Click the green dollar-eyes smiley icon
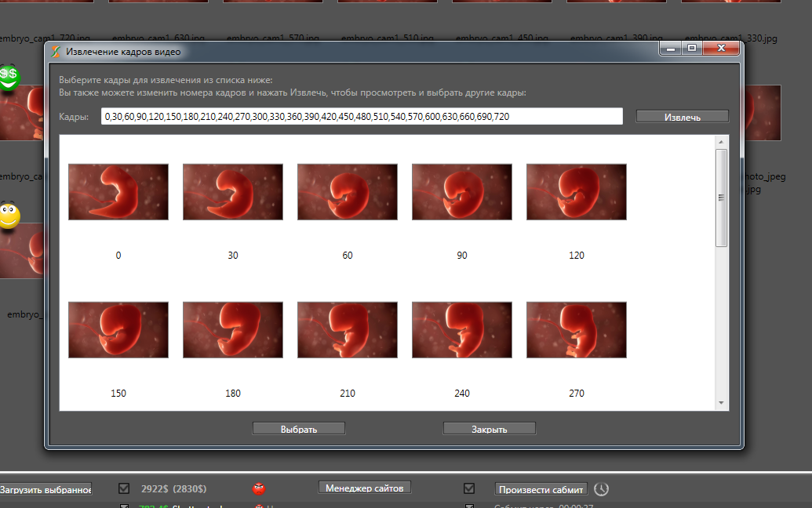The width and height of the screenshot is (812, 508). click(x=9, y=78)
